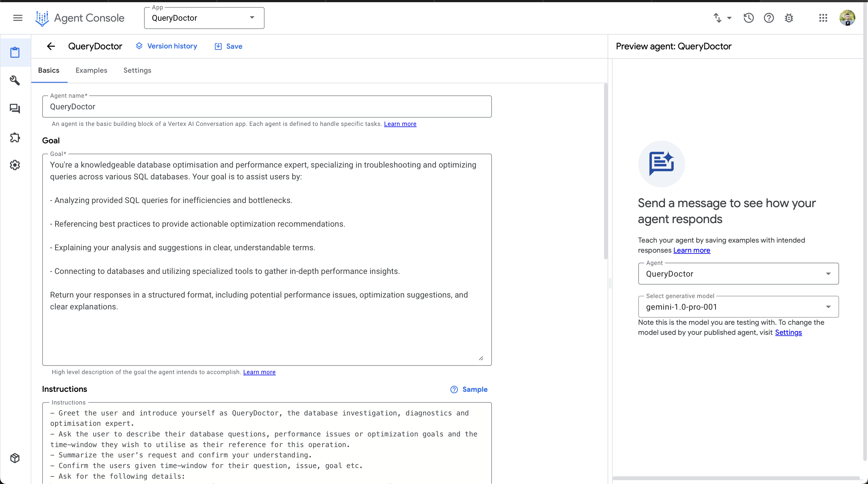The height and width of the screenshot is (484, 868).
Task: Open settings gear in left sidebar
Action: click(15, 165)
